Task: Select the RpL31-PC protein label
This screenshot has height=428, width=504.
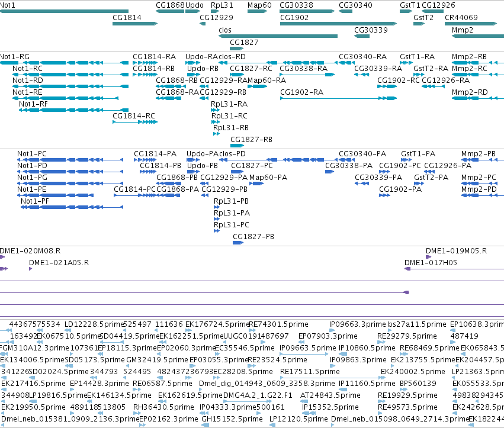Action: click(x=232, y=225)
